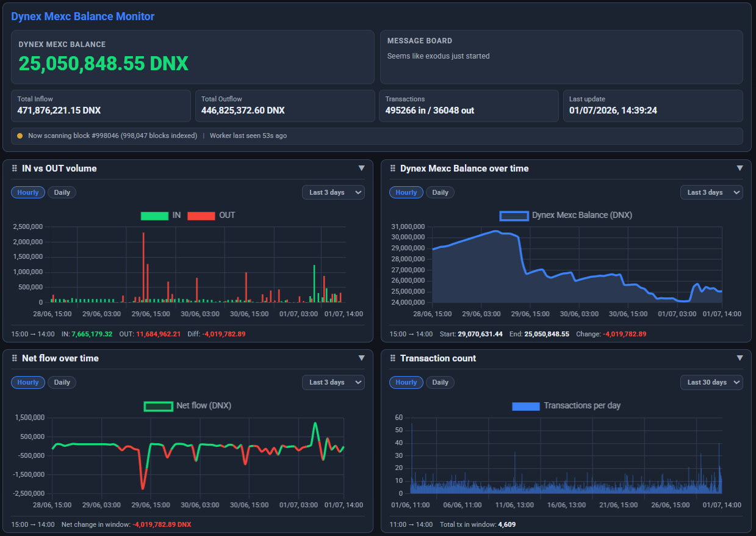Collapse the Net flow over time panel
756x536 pixels.
(361, 358)
